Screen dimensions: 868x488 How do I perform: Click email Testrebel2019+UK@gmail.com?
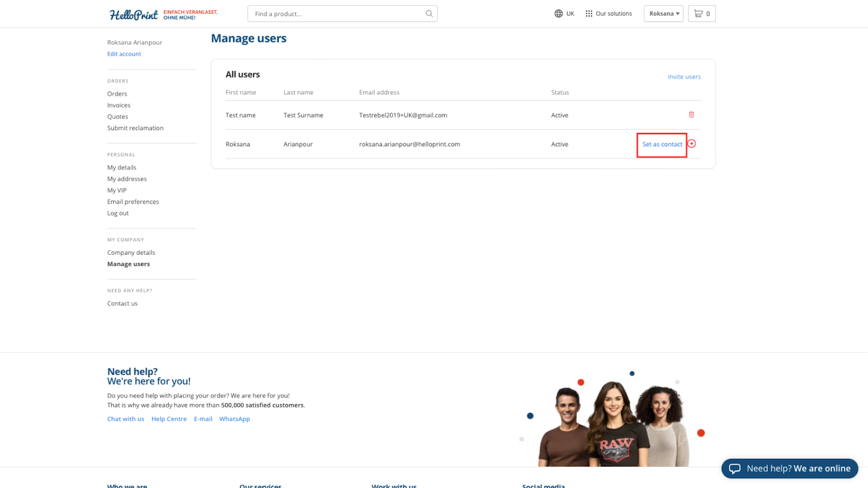(403, 115)
